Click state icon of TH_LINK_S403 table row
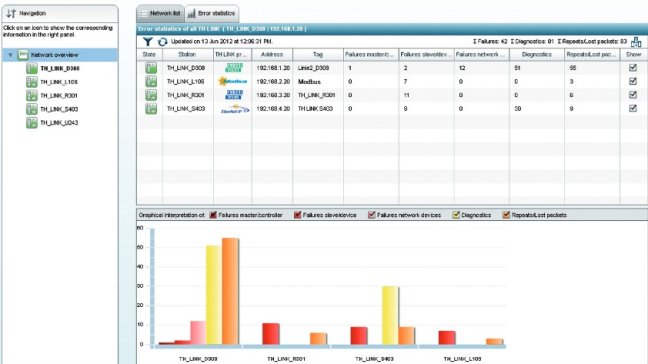648x364 pixels. click(151, 109)
